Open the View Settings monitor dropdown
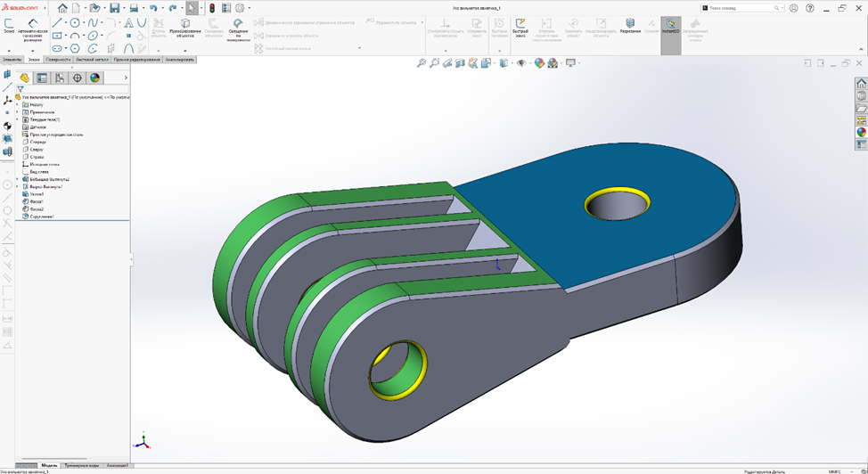 578,63
